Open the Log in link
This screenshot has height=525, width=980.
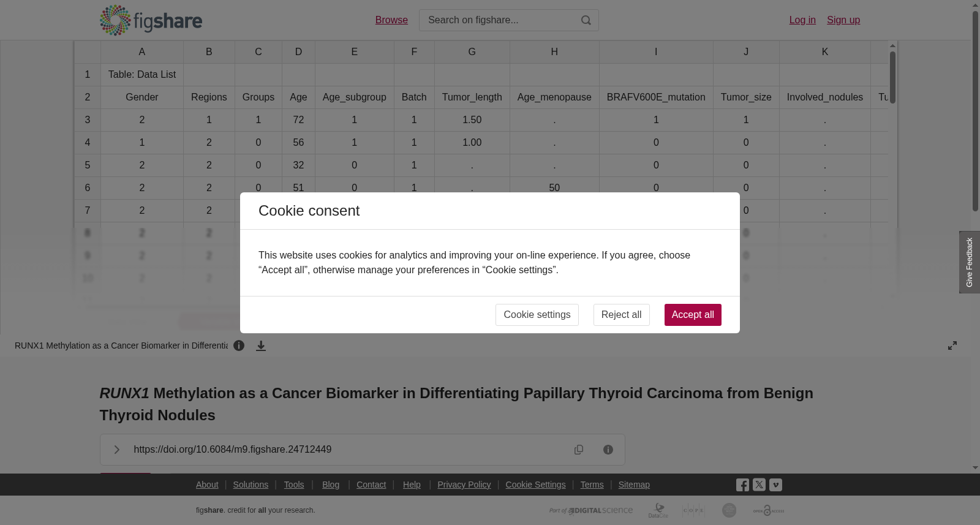(x=802, y=20)
